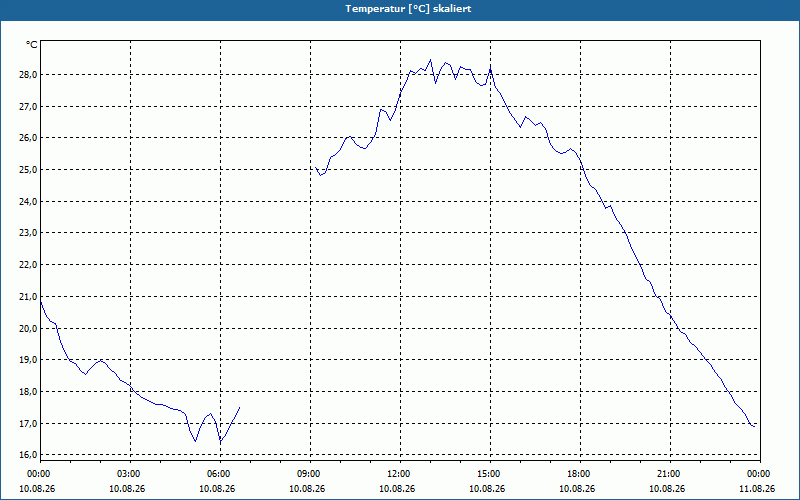Image resolution: width=800 pixels, height=500 pixels.
Task: Click the 'Temperatur [°C] skaliert' chart title
Action: [x=408, y=9]
